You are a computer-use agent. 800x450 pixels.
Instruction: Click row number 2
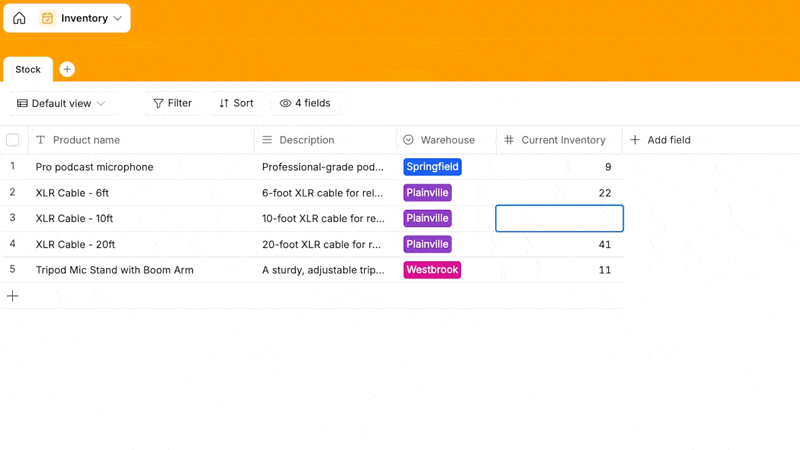click(x=13, y=192)
